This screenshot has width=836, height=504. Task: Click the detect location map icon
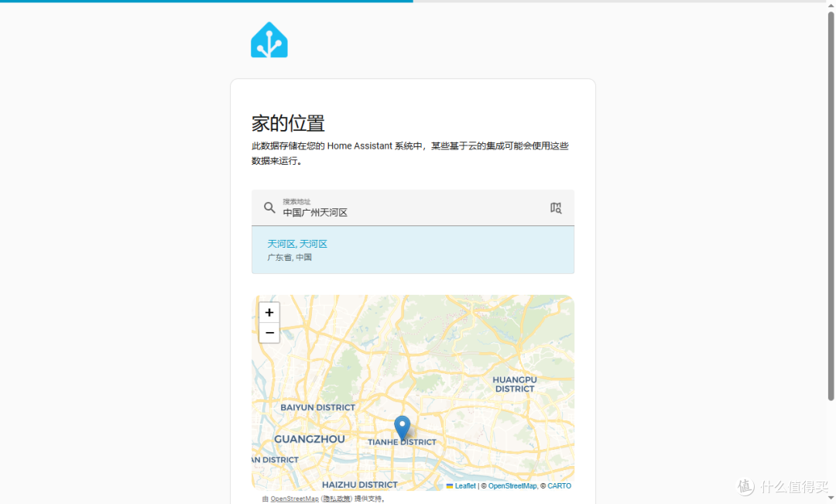[x=556, y=207]
